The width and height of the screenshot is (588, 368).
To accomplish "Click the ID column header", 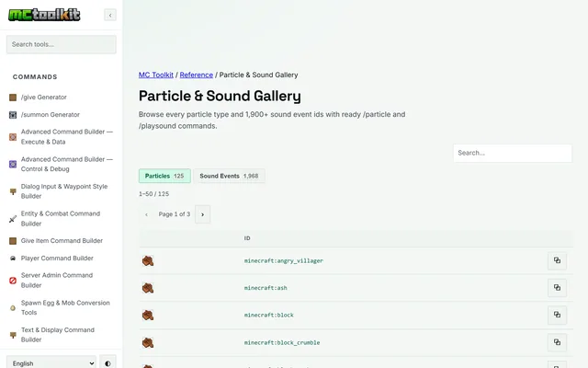I will pos(247,238).
